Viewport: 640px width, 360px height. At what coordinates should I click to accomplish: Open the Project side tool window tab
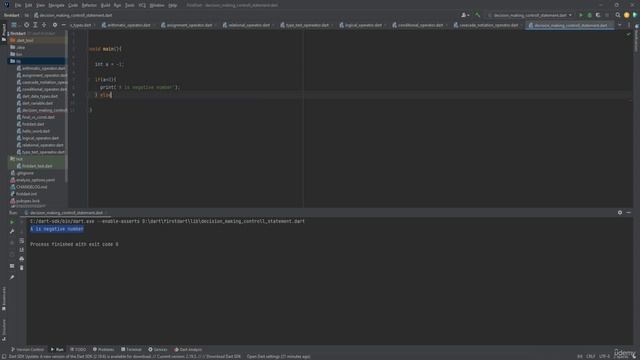[4, 33]
